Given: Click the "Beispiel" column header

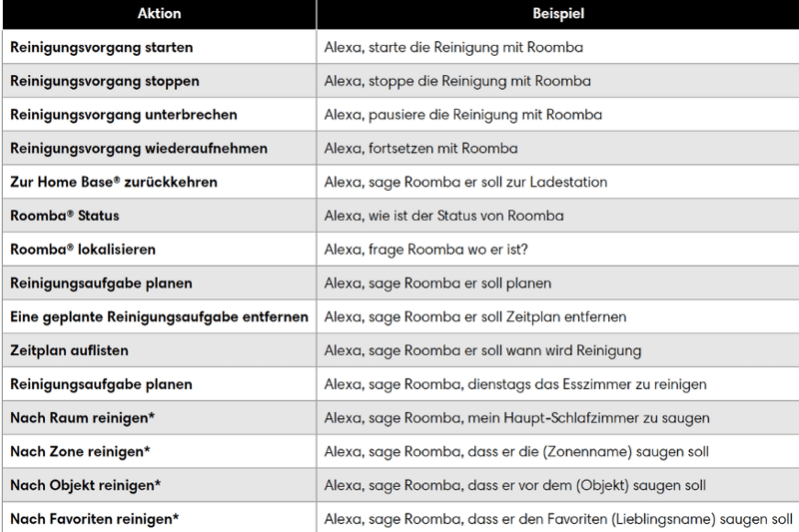Looking at the screenshot, I should click(x=558, y=14).
